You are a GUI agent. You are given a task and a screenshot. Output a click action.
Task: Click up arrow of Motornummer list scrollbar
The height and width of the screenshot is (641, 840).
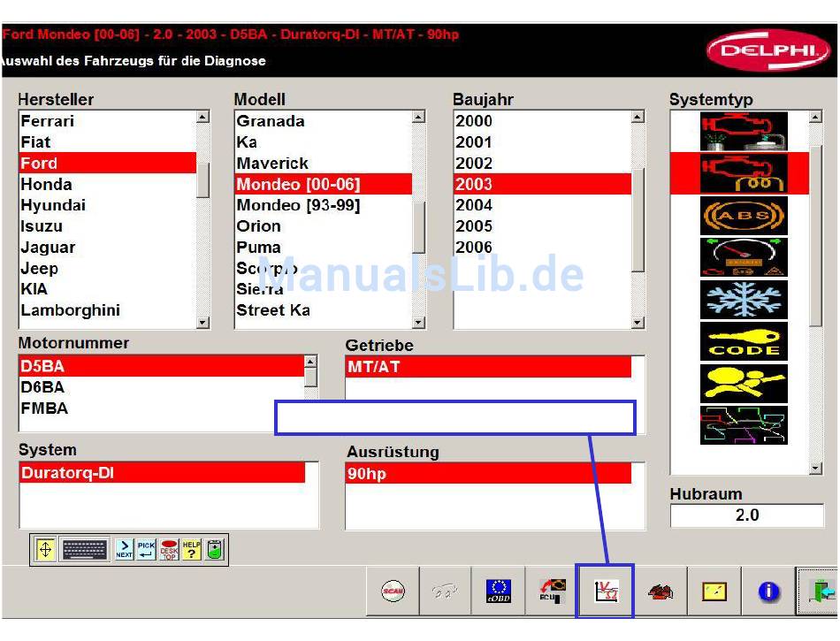(310, 362)
